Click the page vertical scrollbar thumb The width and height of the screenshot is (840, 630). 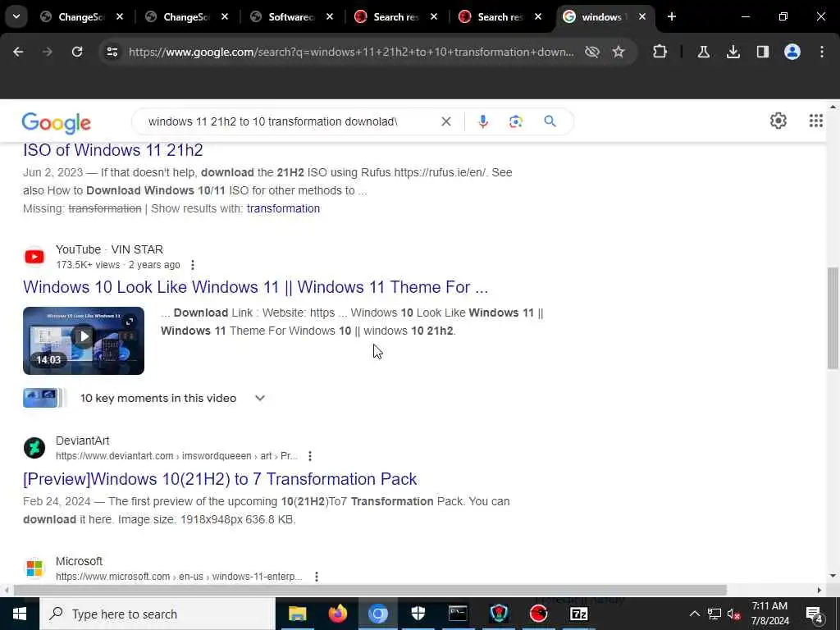pyautogui.click(x=833, y=317)
